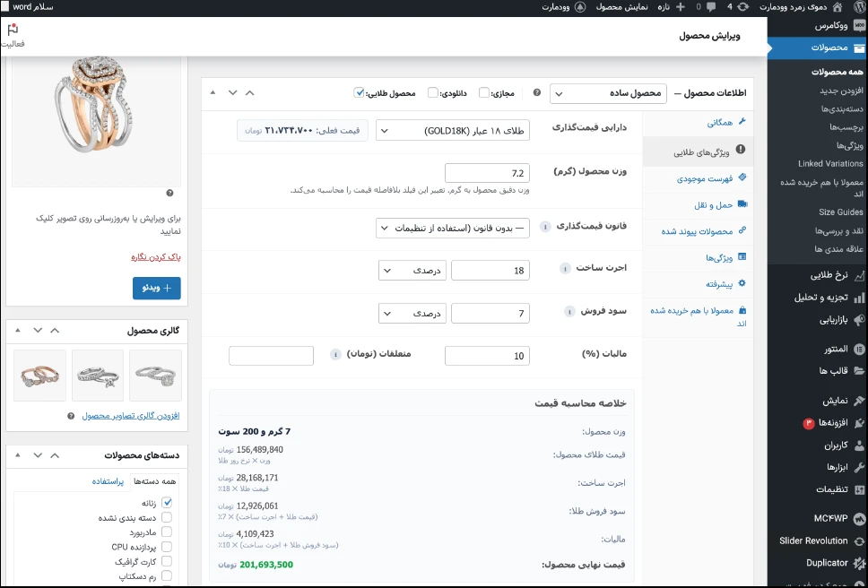Open the comments bubble icon in admin bar
This screenshot has width=868, height=588.
tap(711, 7)
